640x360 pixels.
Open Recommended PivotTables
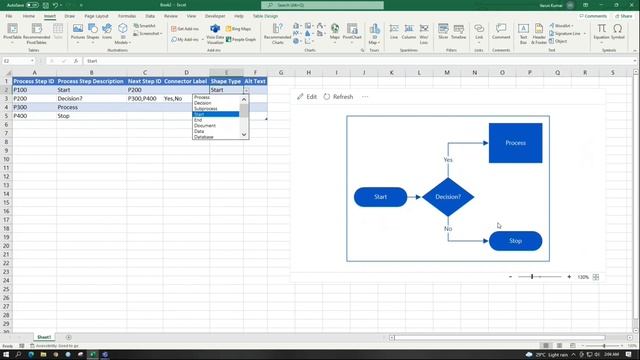[x=36, y=33]
